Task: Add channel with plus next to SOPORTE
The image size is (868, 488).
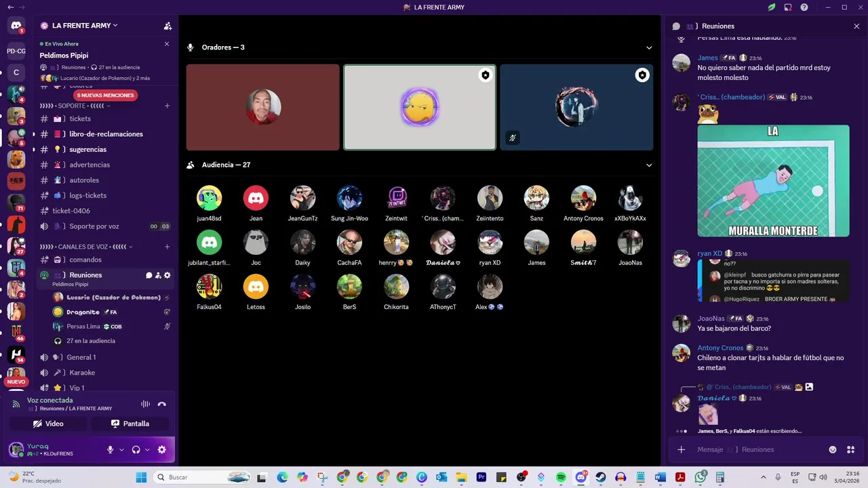Action: pyautogui.click(x=167, y=106)
